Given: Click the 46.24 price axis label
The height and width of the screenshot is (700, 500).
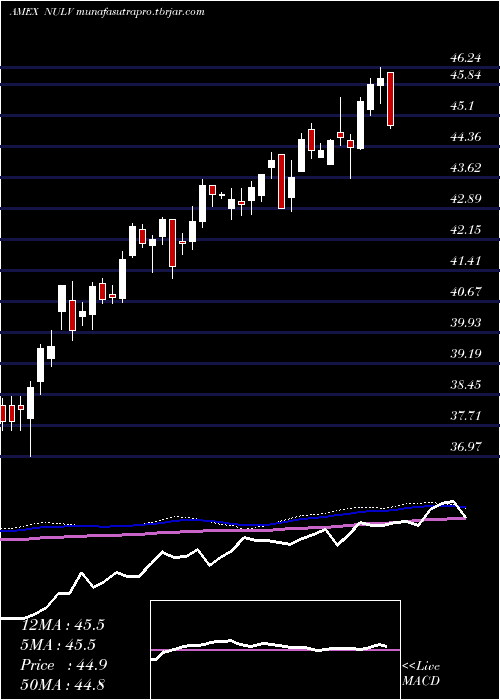Looking at the screenshot, I should (x=466, y=58).
